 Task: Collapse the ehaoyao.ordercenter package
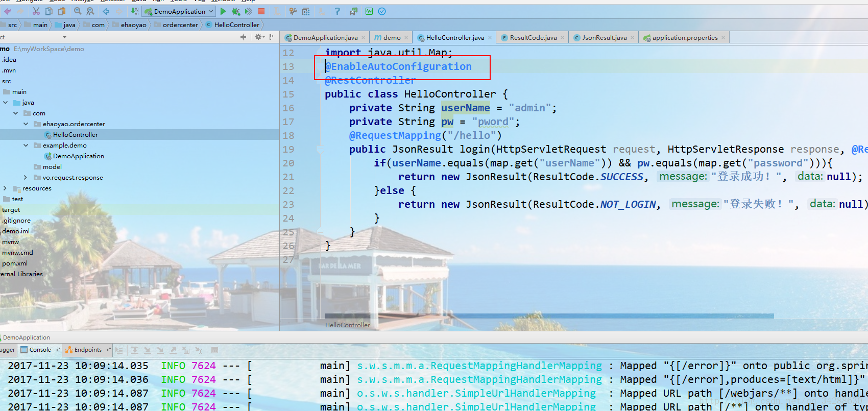tap(26, 124)
